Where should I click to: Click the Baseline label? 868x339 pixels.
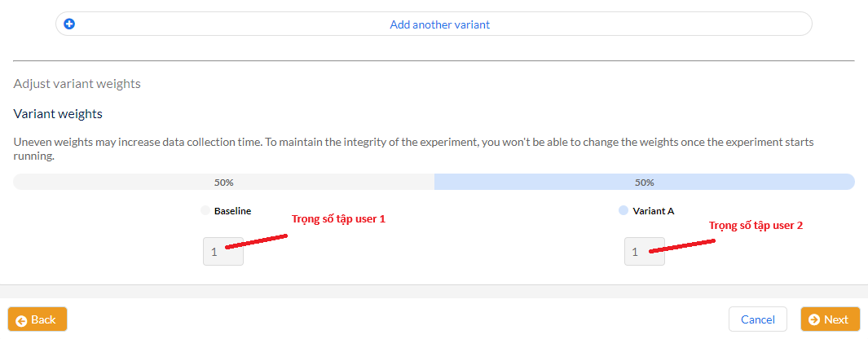(x=232, y=211)
